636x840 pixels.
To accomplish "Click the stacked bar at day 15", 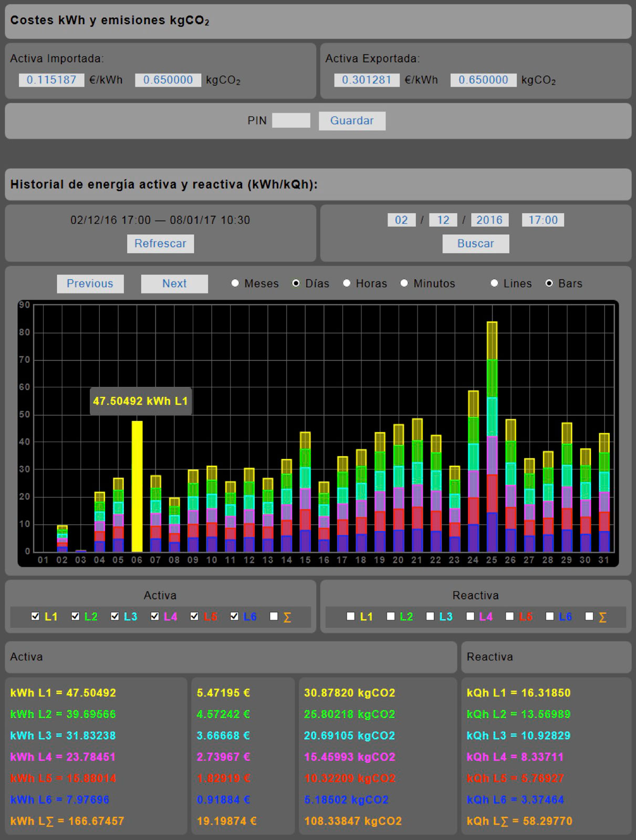I will coord(305,492).
